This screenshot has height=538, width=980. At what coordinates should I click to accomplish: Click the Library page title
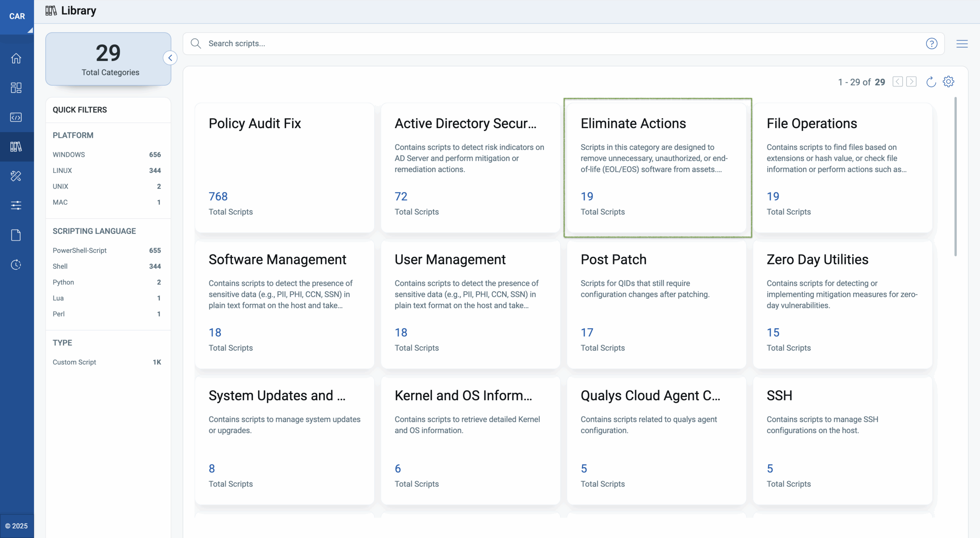78,11
